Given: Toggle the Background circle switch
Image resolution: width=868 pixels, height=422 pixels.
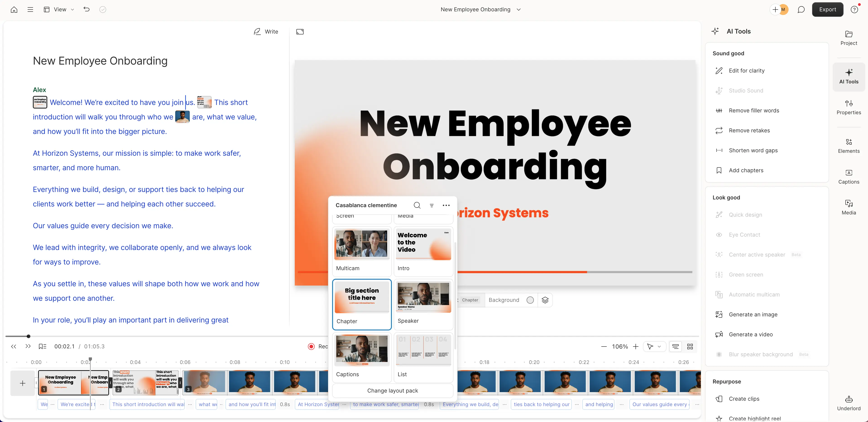Looking at the screenshot, I should [530, 300].
